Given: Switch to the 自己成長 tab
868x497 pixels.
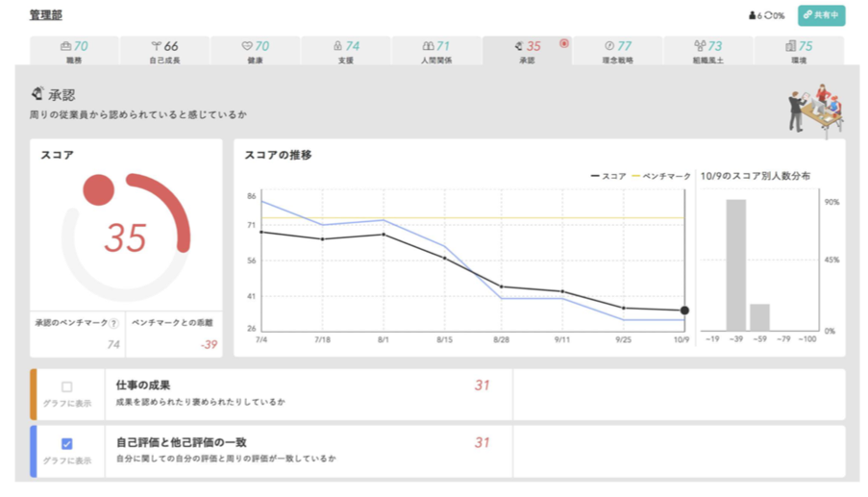Looking at the screenshot, I should click(165, 51).
